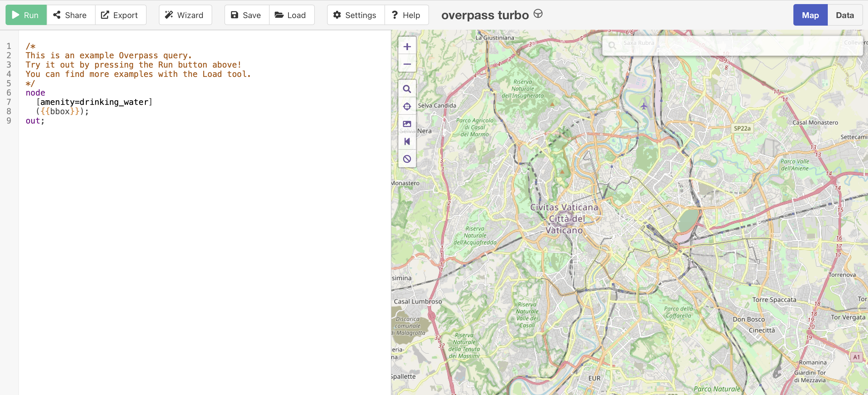Toggle wide map view arrow icon
Viewport: 868px width, 395px height.
407,142
